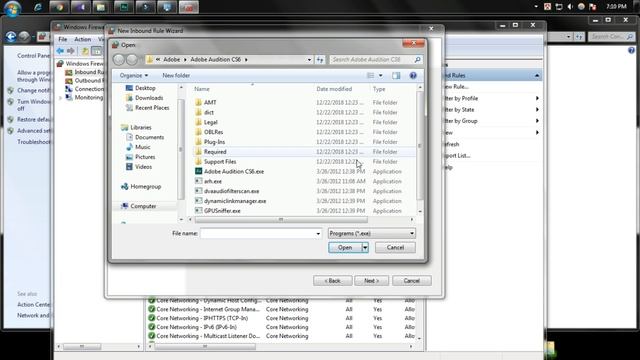The width and height of the screenshot is (640, 360).
Task: Expand the view options dropdown arrow
Action: (380, 76)
